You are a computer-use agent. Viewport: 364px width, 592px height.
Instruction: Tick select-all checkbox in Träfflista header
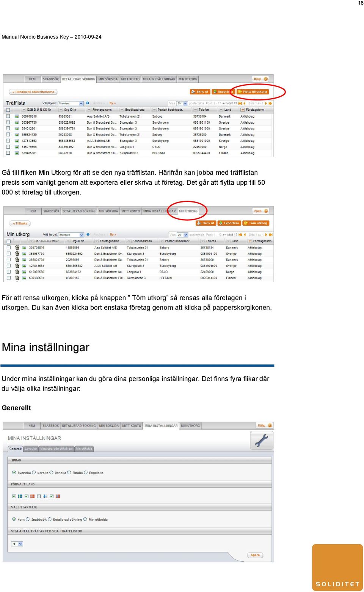tap(8, 110)
